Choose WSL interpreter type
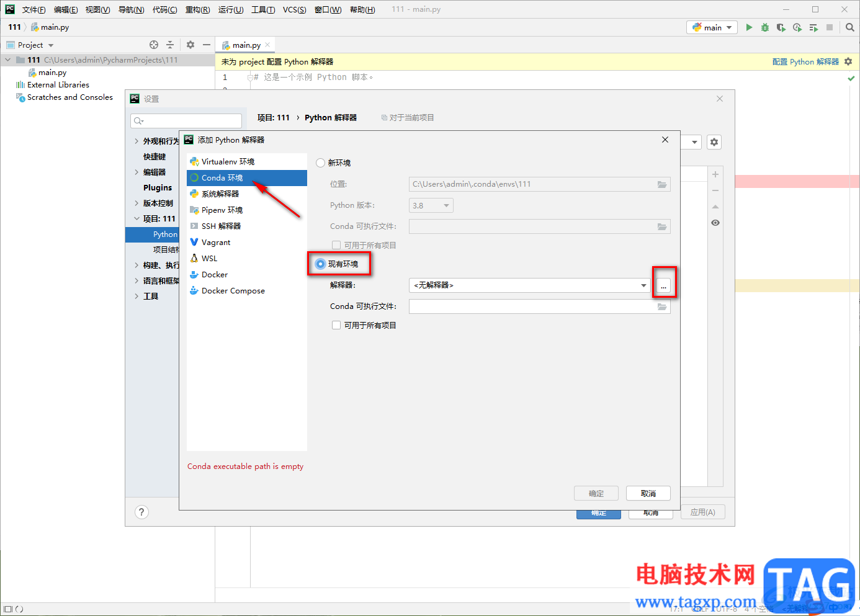 click(247, 258)
